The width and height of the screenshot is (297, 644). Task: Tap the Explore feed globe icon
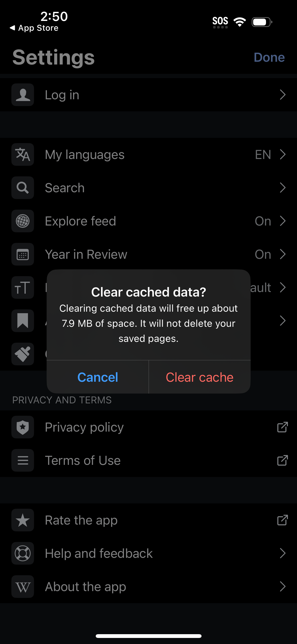click(22, 221)
